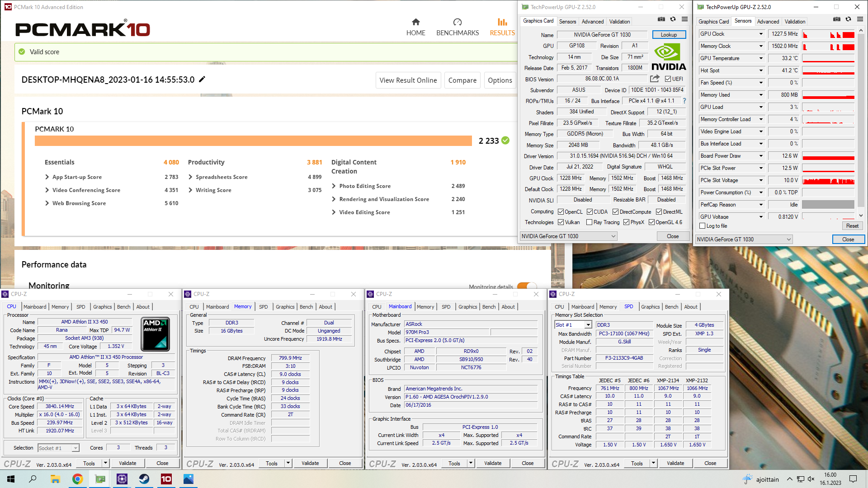The image size is (868, 488).
Task: Click View Result Online button
Action: point(408,80)
